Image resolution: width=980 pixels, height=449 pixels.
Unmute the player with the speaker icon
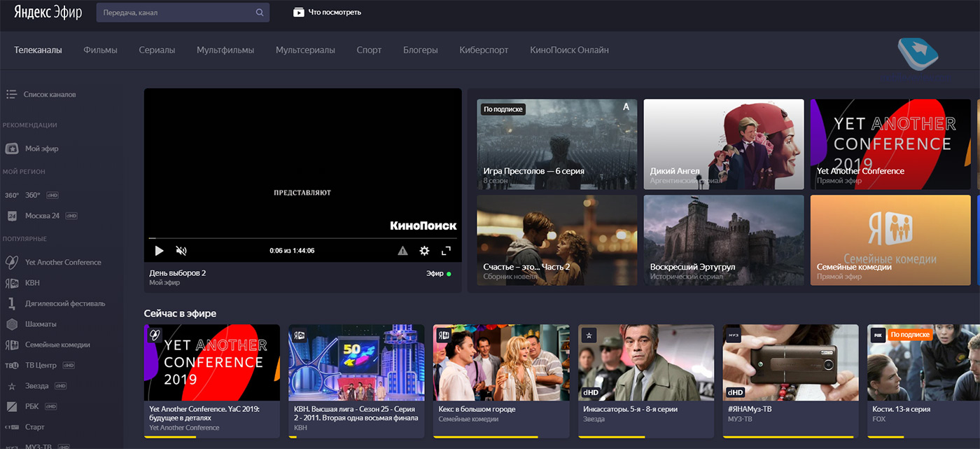(x=181, y=251)
